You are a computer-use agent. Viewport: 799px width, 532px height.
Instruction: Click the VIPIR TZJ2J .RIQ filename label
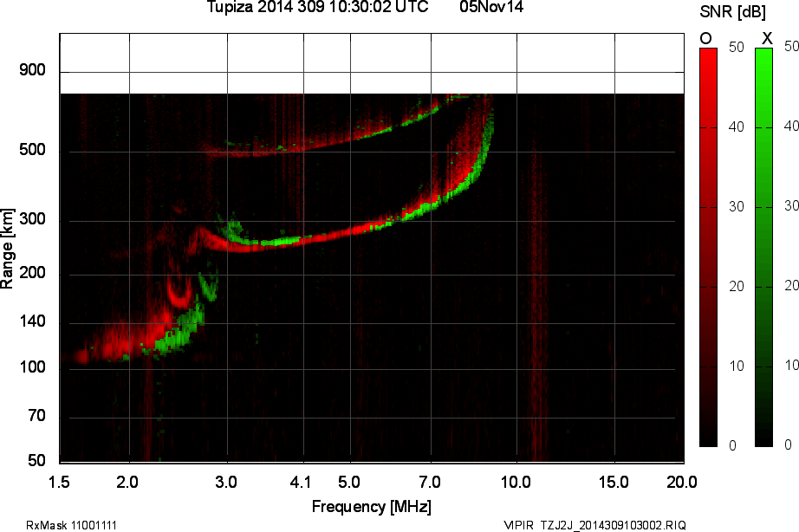pos(594,525)
